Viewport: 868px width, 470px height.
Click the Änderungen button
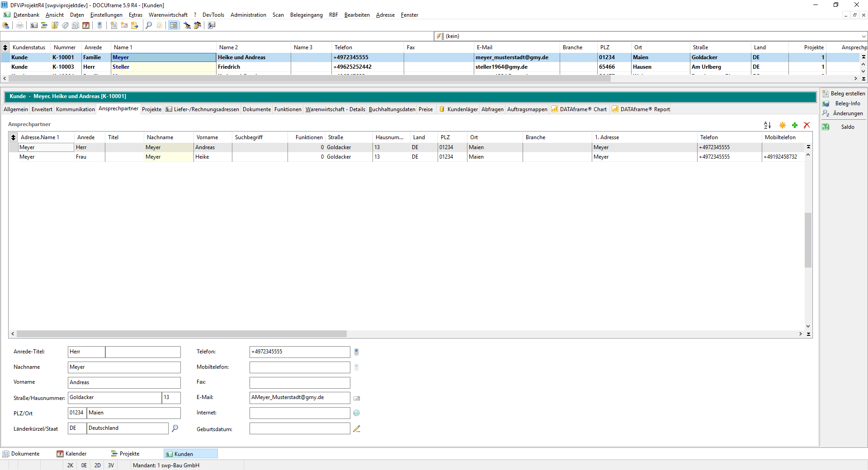(844, 113)
